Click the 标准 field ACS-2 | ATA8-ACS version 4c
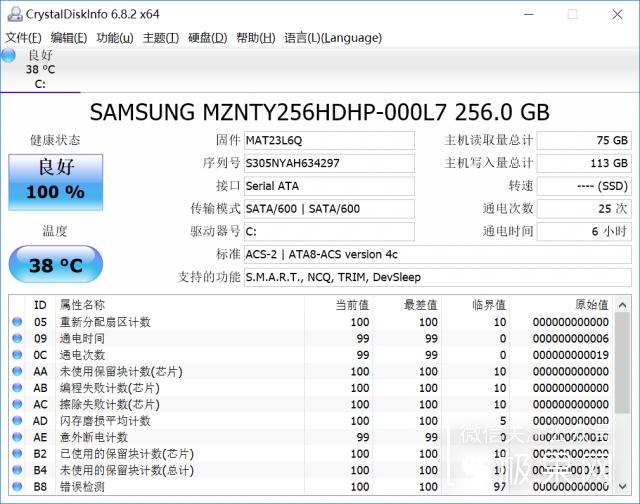Screen dimensions: 640x504 click(438, 255)
